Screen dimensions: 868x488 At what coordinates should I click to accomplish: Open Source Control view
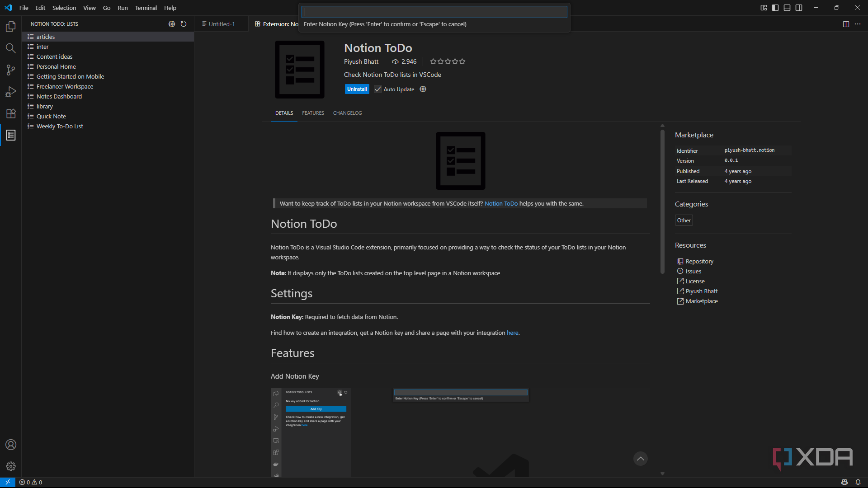(11, 70)
